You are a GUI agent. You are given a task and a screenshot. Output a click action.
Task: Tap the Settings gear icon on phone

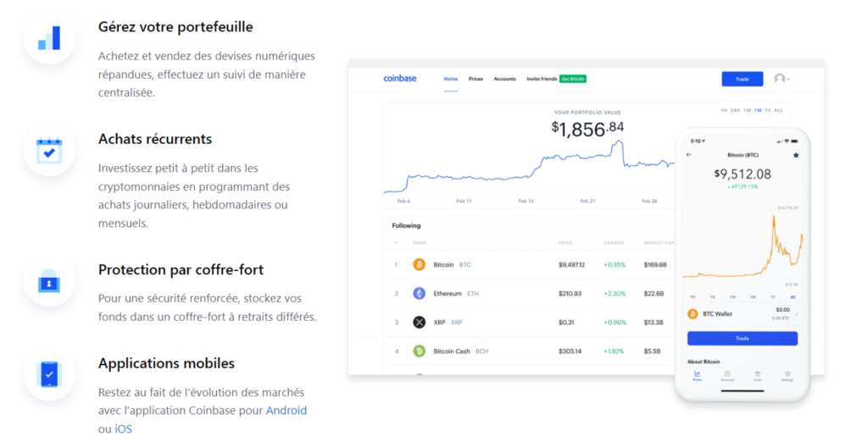tap(787, 374)
